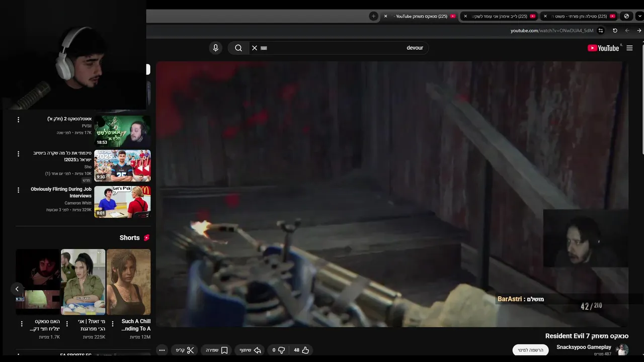Open the YouTube hamburger guide menu
The width and height of the screenshot is (644, 362).
629,48
